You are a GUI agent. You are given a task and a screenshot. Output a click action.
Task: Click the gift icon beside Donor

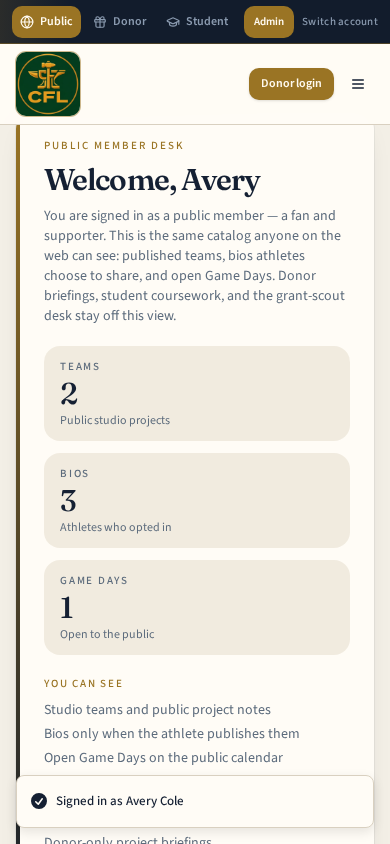(x=100, y=22)
